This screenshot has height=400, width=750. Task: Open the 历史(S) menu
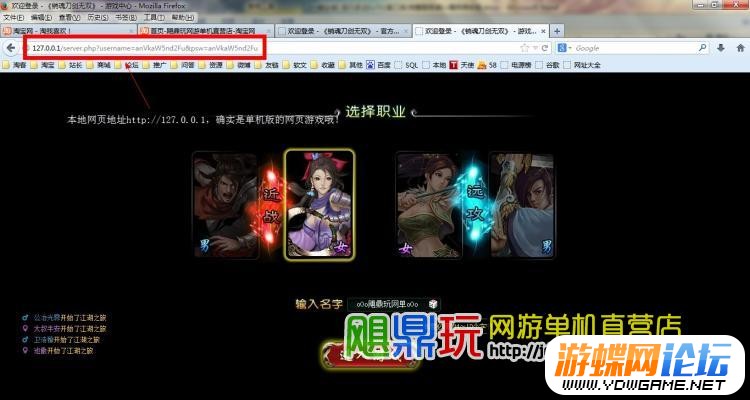(98, 17)
